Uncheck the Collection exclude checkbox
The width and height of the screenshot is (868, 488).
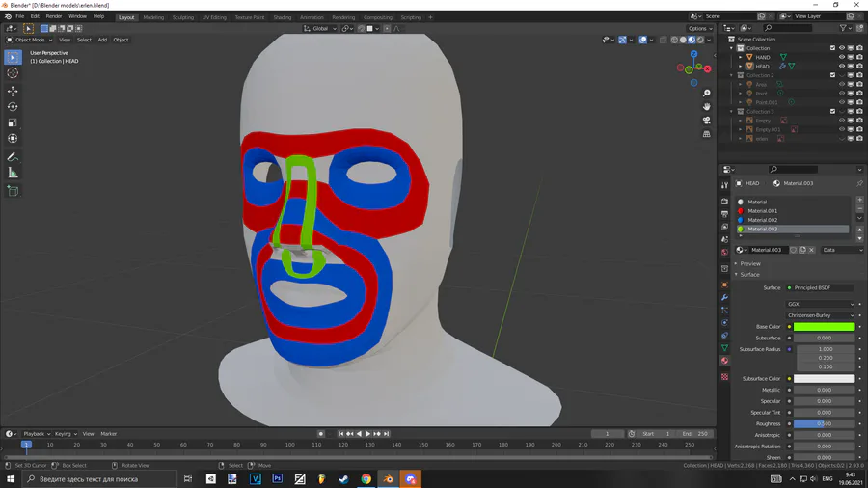coord(832,48)
